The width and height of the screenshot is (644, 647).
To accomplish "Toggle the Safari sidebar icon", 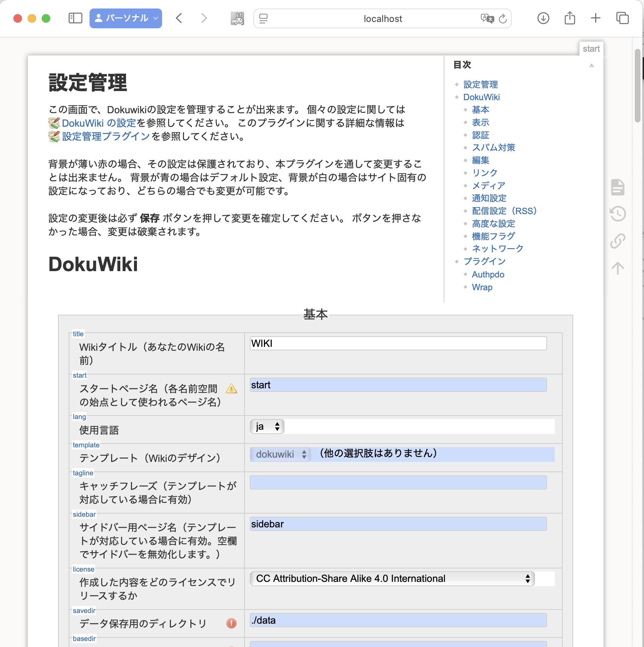I will [75, 18].
